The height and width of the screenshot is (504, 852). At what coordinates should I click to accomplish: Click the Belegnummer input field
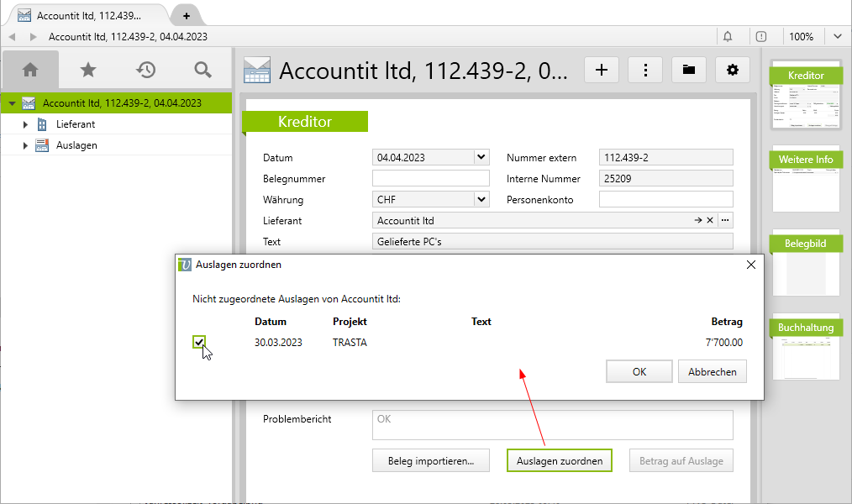430,179
